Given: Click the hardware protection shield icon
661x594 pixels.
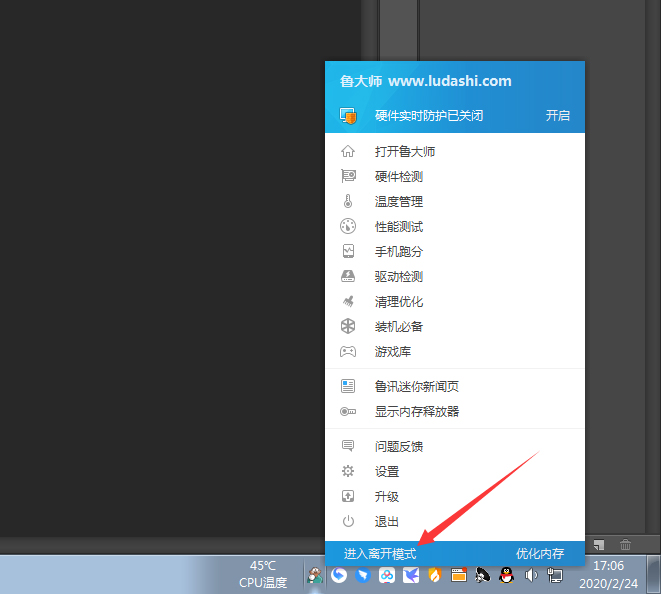Looking at the screenshot, I should pyautogui.click(x=348, y=116).
